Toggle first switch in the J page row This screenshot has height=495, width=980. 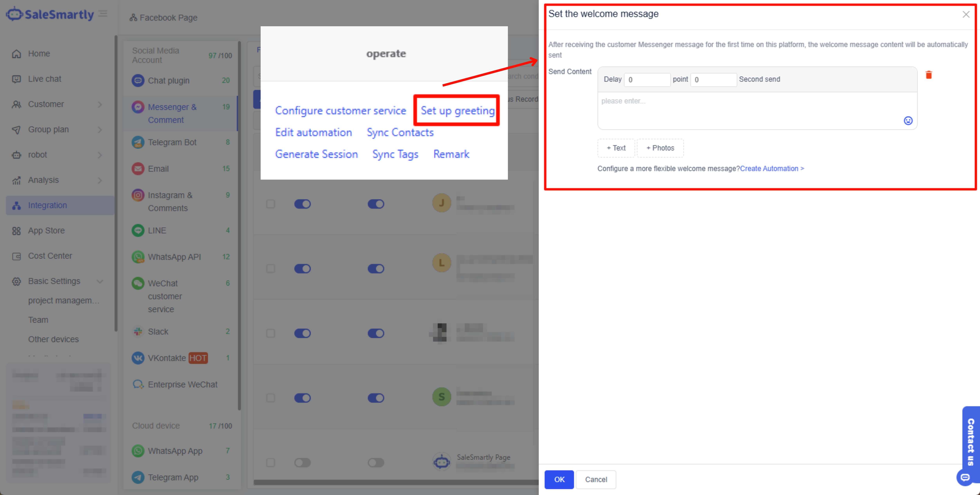pyautogui.click(x=302, y=204)
